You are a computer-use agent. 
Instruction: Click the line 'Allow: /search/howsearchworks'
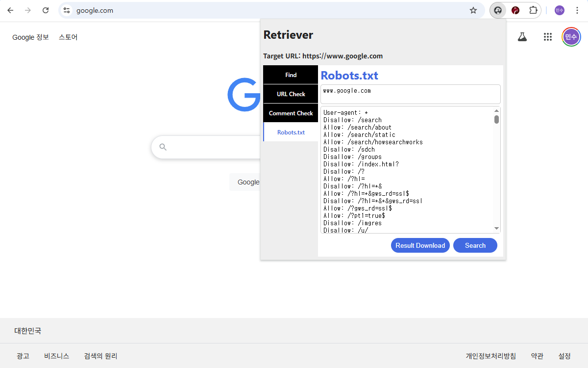click(373, 142)
